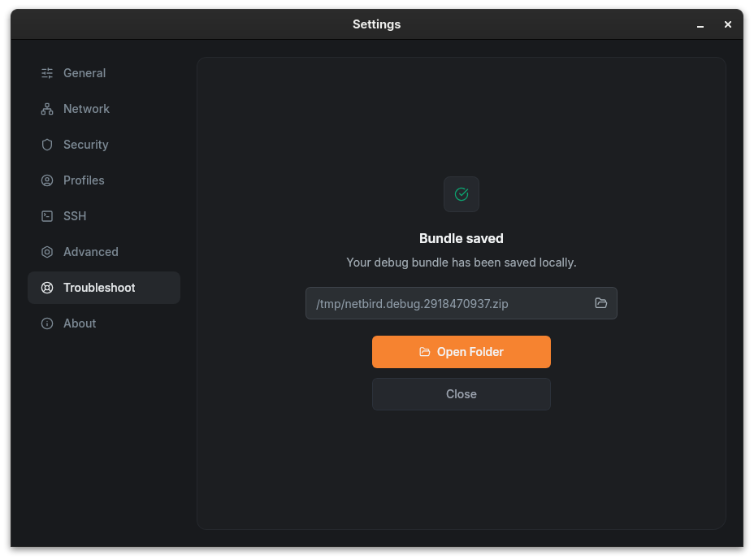
Task: Click the debug bundle file path field
Action: click(461, 303)
